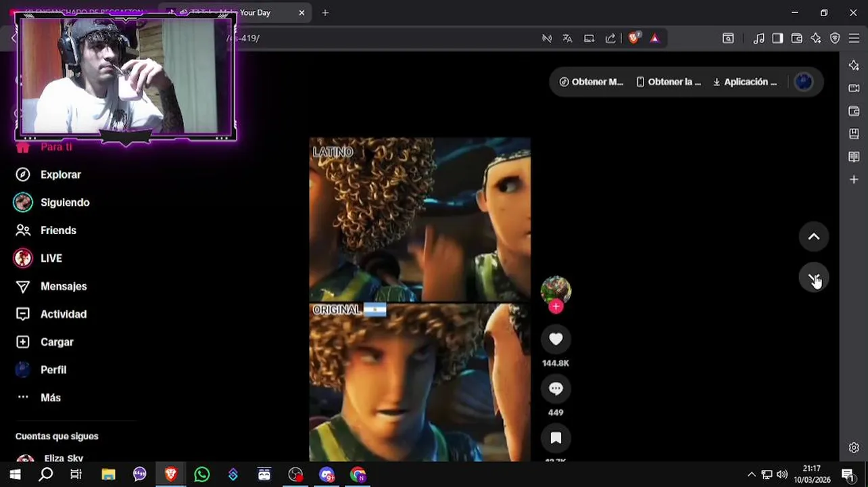Open Brave hamburger menu

(854, 39)
